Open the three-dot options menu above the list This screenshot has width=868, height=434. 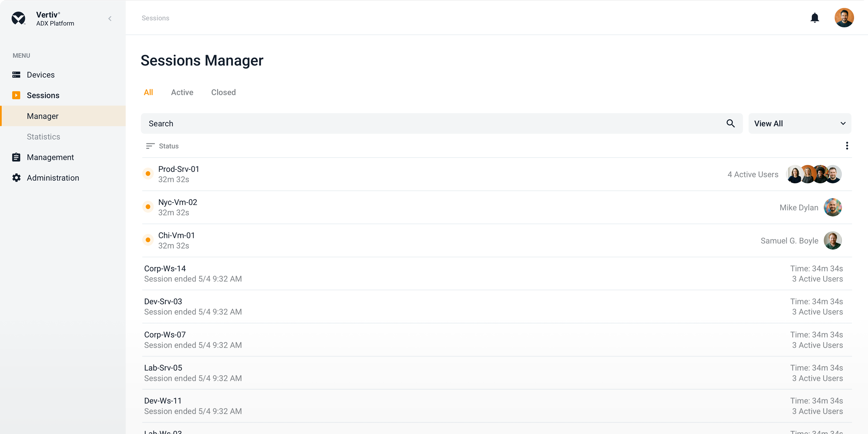[x=847, y=145]
